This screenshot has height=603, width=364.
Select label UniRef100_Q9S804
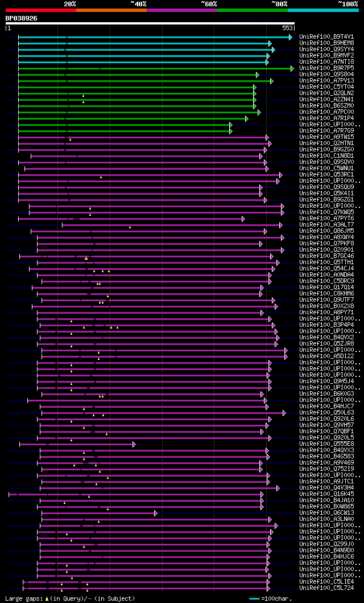327,74
